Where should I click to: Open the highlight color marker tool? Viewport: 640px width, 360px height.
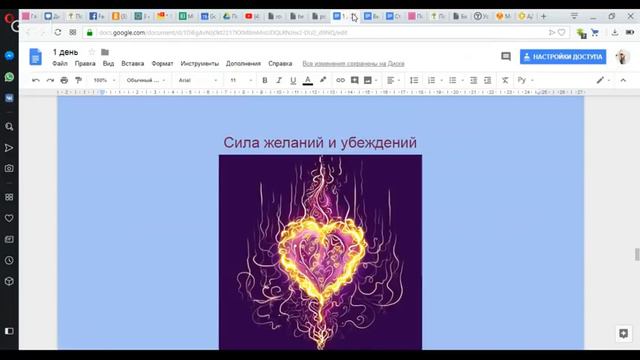[x=323, y=80]
